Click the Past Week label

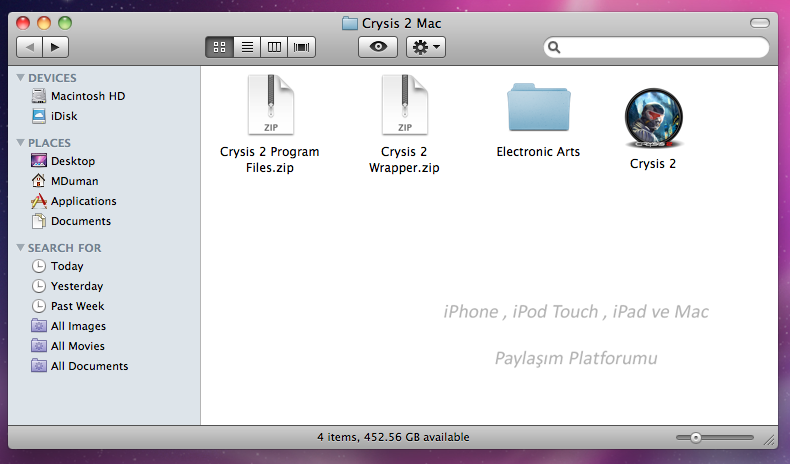coord(78,306)
